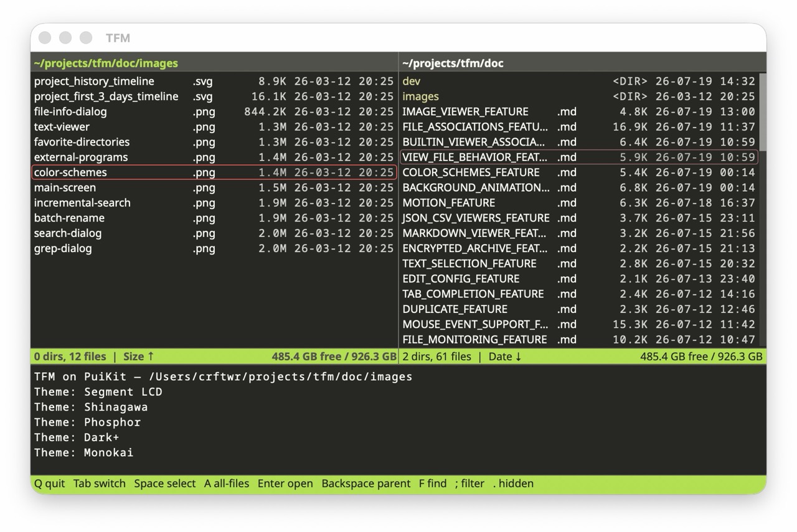The height and width of the screenshot is (532, 797).
Task: Open the dev directory in right pane
Action: [579, 82]
